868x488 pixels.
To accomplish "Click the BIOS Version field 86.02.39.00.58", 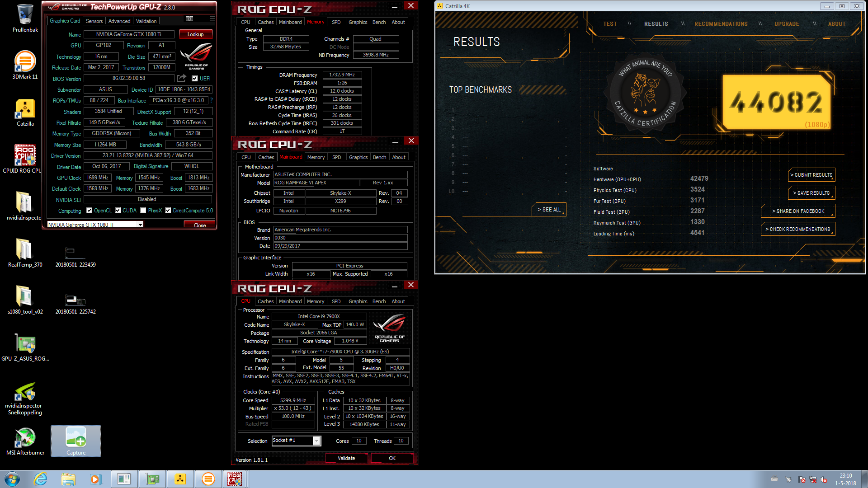I will click(129, 78).
